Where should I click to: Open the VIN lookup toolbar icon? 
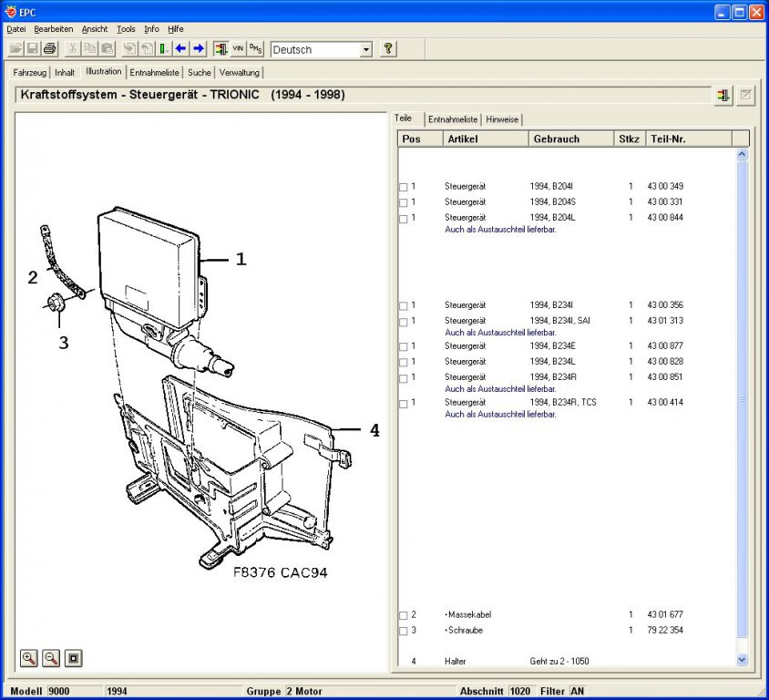(238, 48)
